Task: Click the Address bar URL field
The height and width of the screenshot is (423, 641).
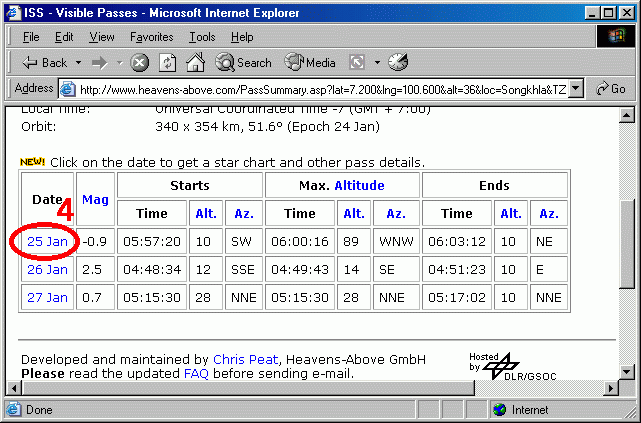Action: 323,89
